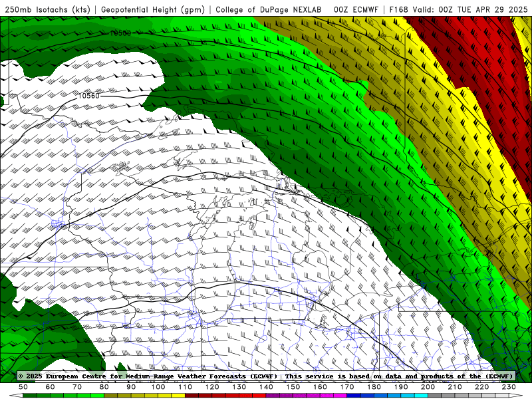Pick the cyan swatch just left of 200
This screenshot has width=532, height=399.
coord(421,396)
